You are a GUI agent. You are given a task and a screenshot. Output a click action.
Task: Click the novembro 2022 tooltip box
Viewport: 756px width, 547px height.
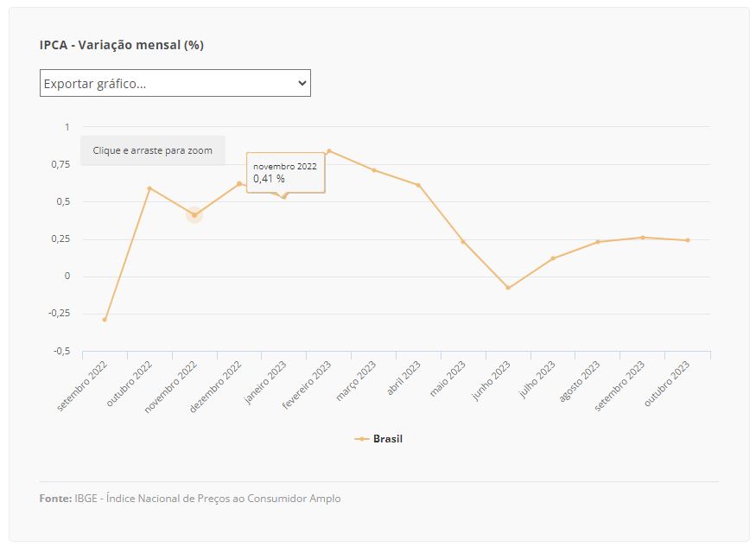[x=285, y=173]
